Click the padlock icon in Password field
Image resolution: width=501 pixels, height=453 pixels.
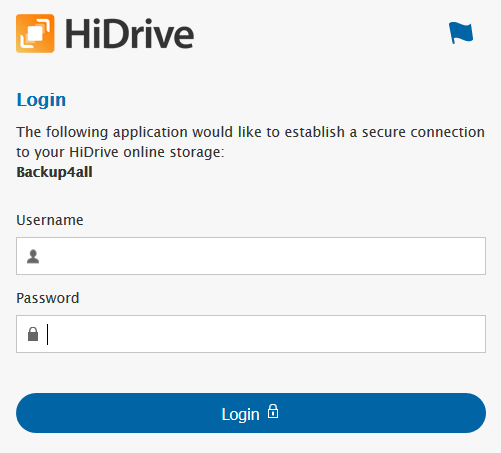point(33,334)
